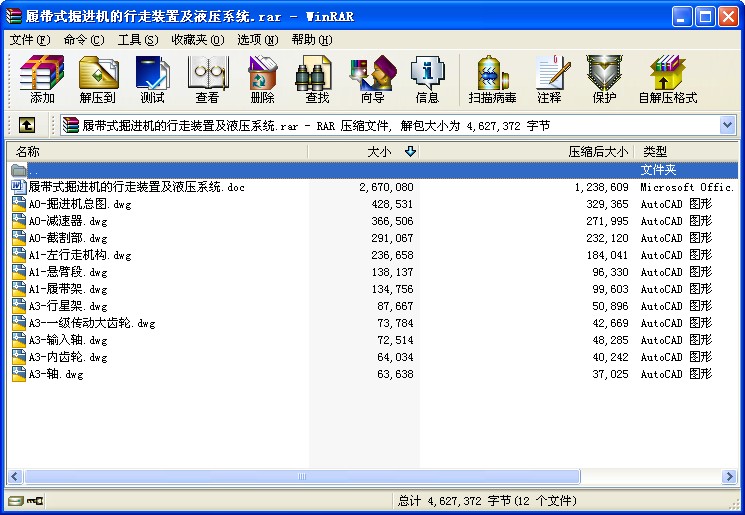Click the key password icon in status bar

35,501
